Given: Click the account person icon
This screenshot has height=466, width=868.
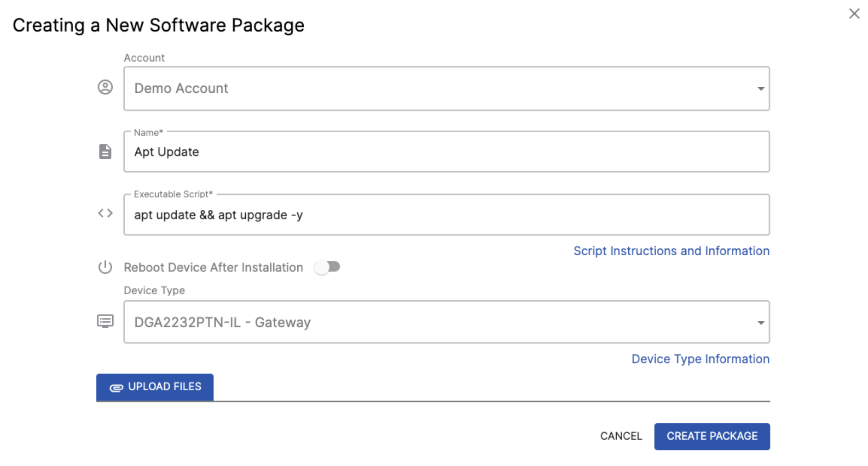Looking at the screenshot, I should 105,87.
